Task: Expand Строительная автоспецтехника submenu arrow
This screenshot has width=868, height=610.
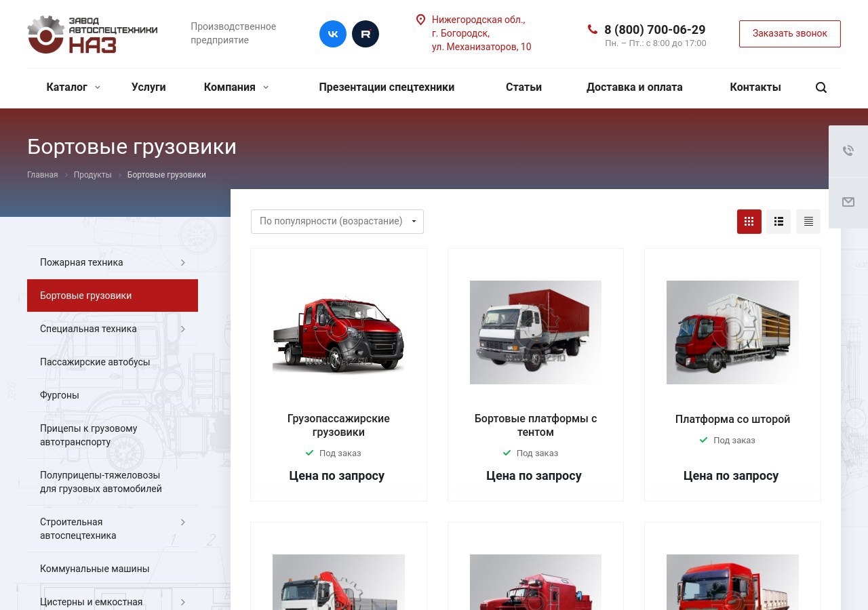Action: point(183,522)
